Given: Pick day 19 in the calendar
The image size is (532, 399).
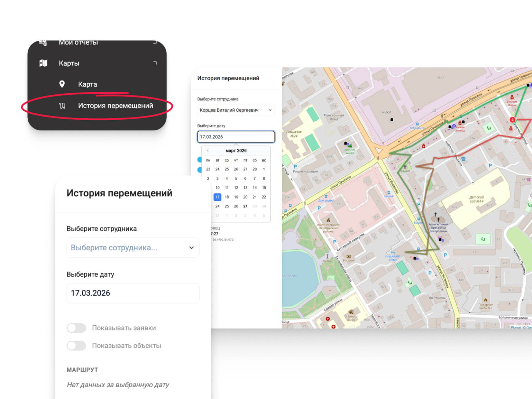Looking at the screenshot, I should 236,197.
